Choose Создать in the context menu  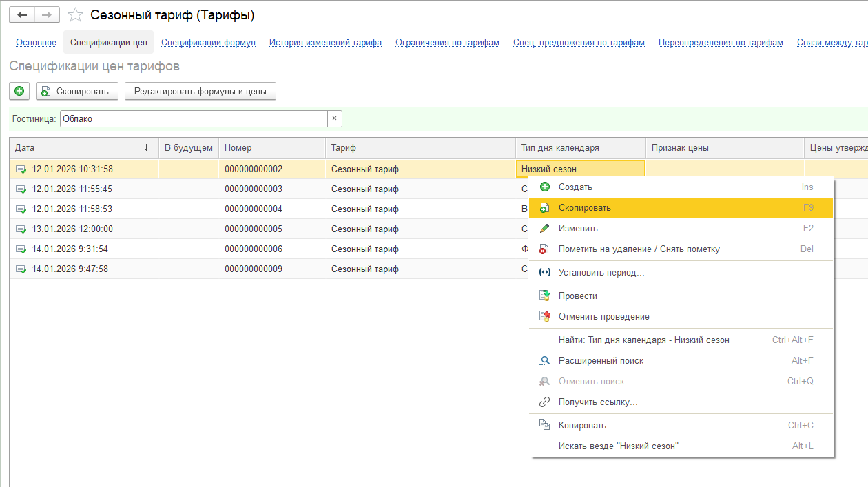tap(681, 187)
